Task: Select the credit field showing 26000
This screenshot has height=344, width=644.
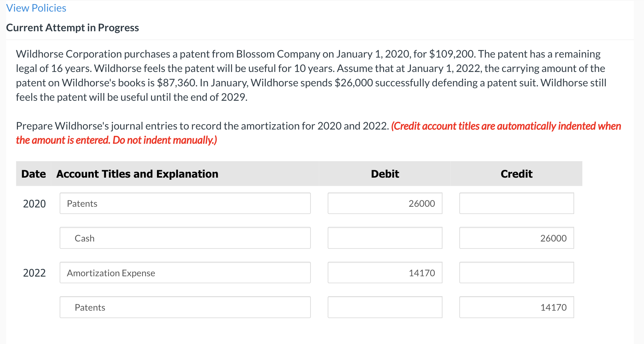Action: pyautogui.click(x=516, y=238)
